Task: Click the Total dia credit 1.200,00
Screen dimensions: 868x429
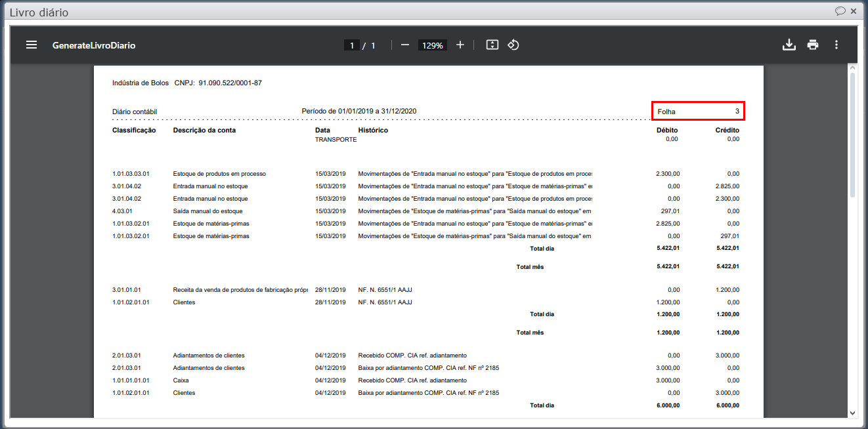Action: coord(727,314)
